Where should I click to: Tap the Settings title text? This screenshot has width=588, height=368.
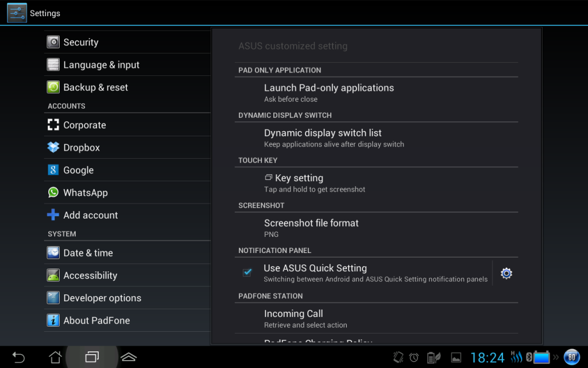pyautogui.click(x=45, y=13)
